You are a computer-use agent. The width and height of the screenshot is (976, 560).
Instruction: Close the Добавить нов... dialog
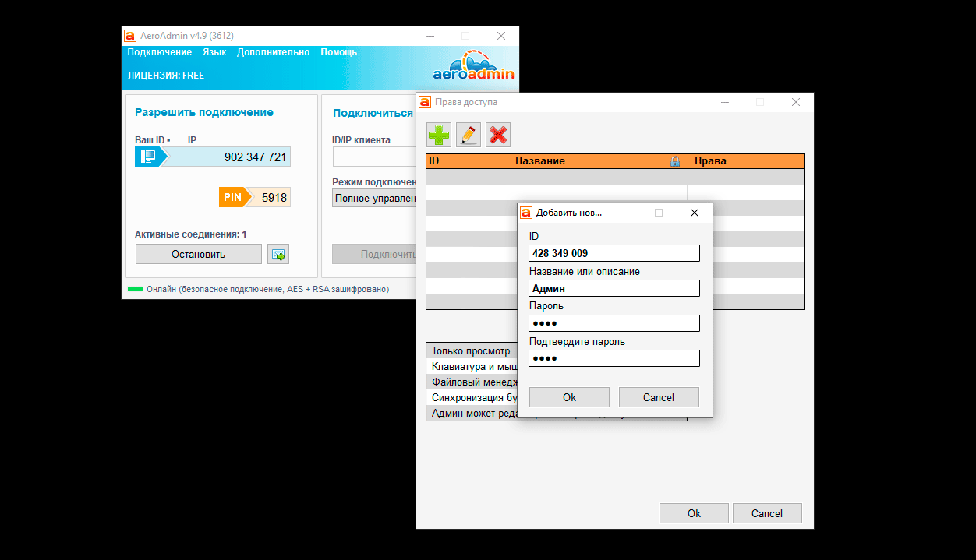tap(695, 213)
